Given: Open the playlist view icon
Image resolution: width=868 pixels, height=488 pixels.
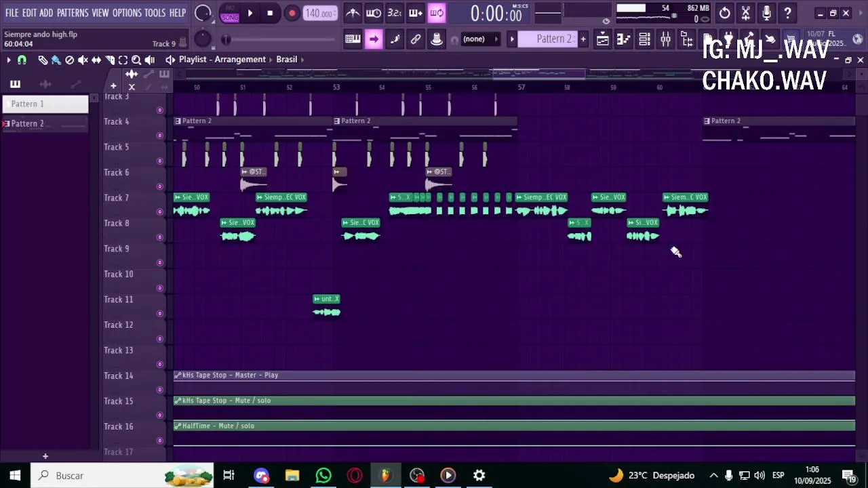Looking at the screenshot, I should 602,39.
